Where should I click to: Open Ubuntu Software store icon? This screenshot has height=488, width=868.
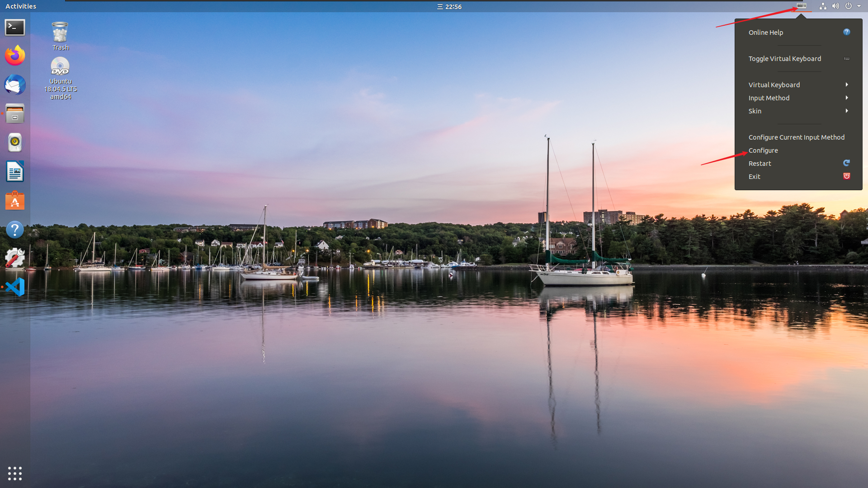(15, 201)
